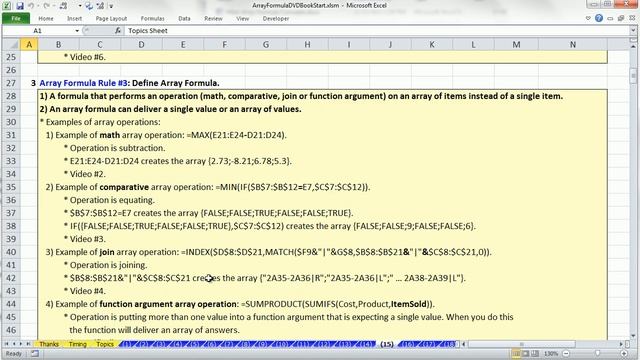Redo the last undone action
The image size is (640, 360).
click(46, 6)
